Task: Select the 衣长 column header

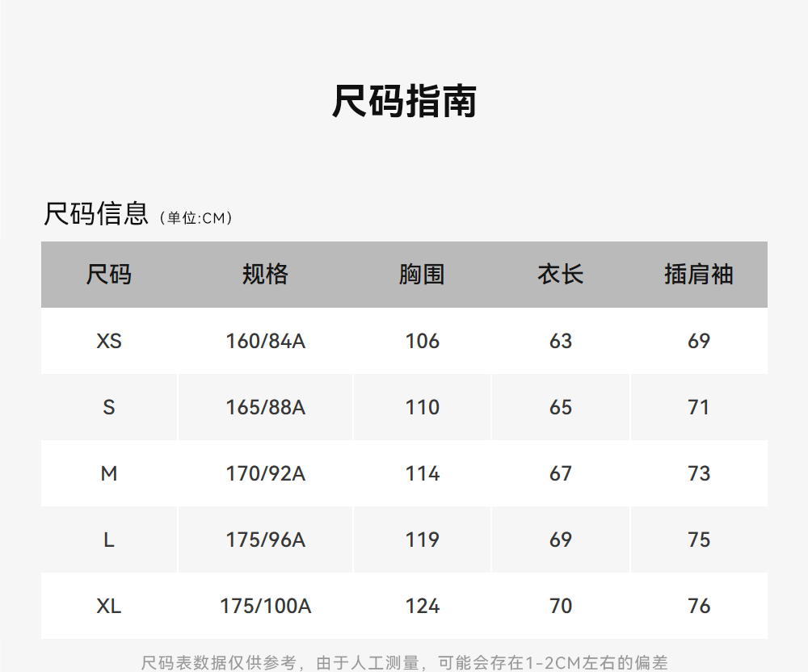Action: pyautogui.click(x=561, y=274)
